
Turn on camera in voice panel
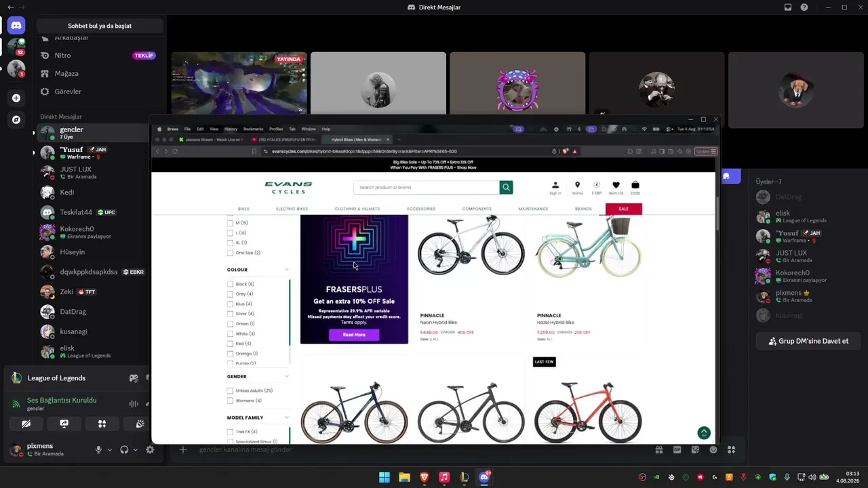point(26,424)
